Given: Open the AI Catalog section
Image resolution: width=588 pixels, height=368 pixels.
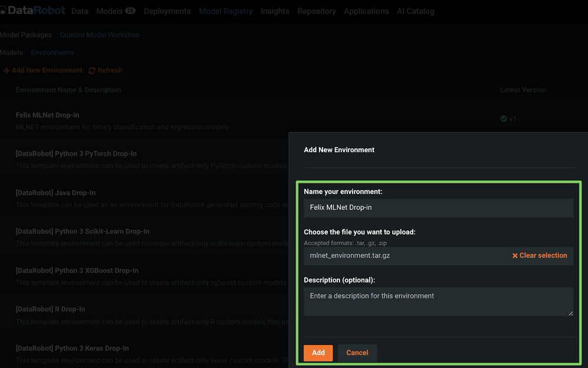Looking at the screenshot, I should click(x=415, y=11).
